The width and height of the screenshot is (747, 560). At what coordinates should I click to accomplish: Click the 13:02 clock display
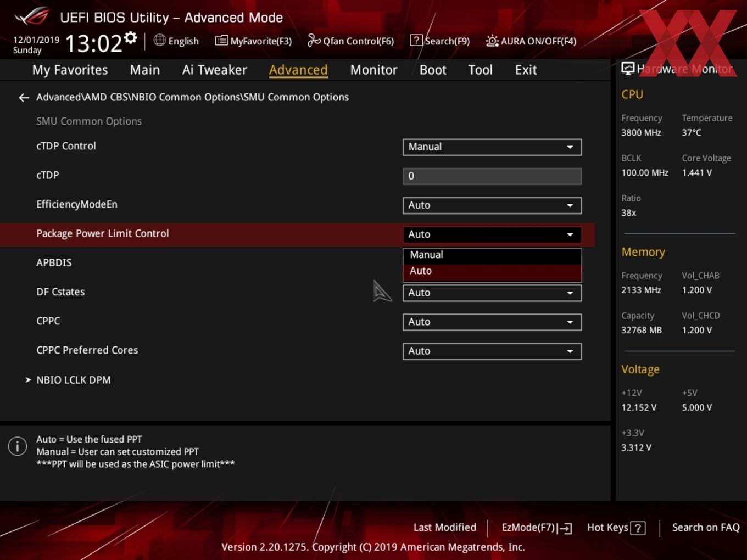point(94,43)
